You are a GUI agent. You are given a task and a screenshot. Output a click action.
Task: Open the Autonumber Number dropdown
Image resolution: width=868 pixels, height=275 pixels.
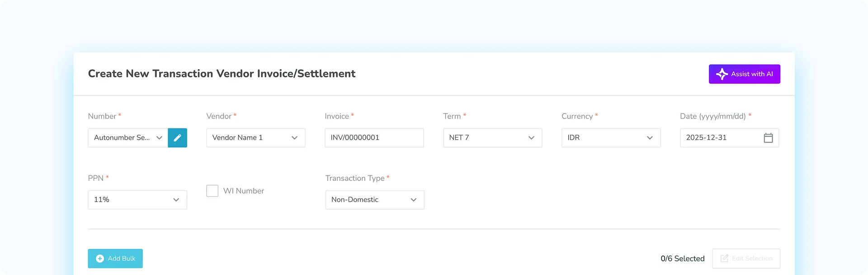pyautogui.click(x=128, y=137)
